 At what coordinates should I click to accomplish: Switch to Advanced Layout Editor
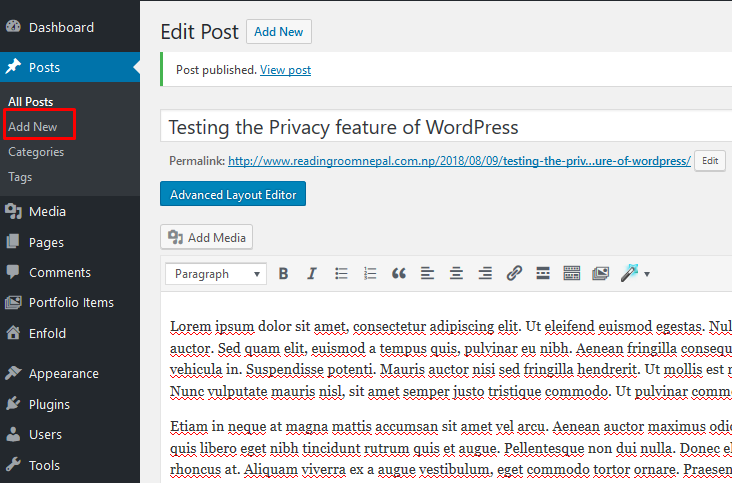coord(233,194)
